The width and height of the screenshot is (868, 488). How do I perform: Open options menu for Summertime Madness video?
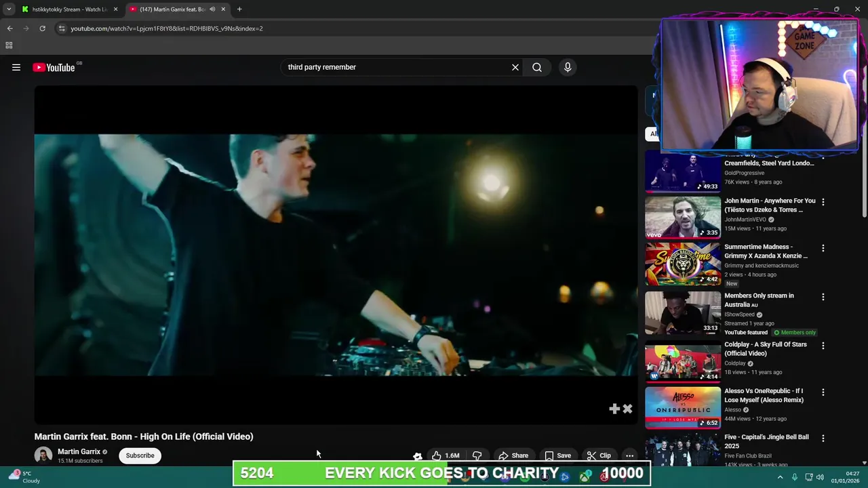point(823,248)
